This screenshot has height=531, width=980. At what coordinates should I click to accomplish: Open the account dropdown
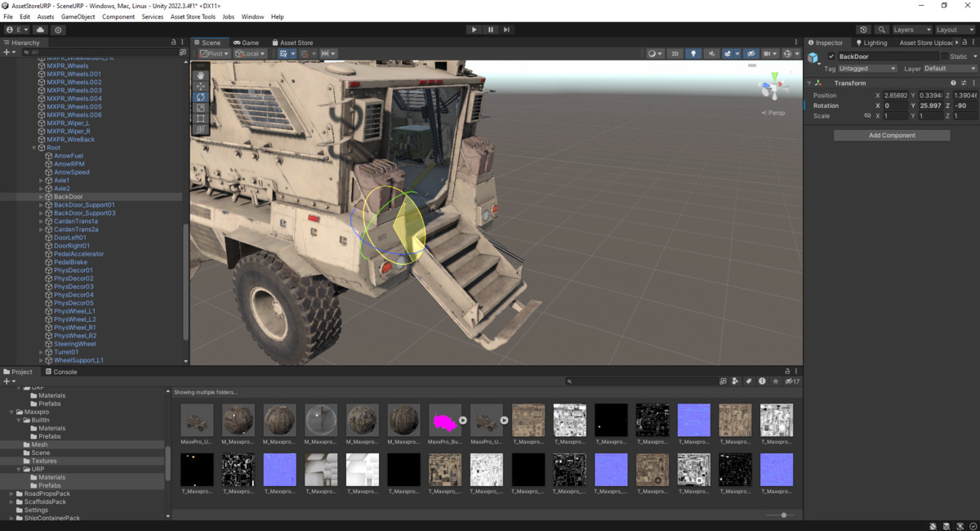coord(15,29)
